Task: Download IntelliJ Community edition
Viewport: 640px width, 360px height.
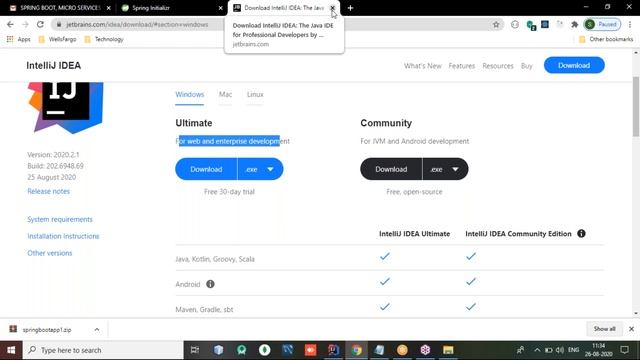Action: (391, 169)
